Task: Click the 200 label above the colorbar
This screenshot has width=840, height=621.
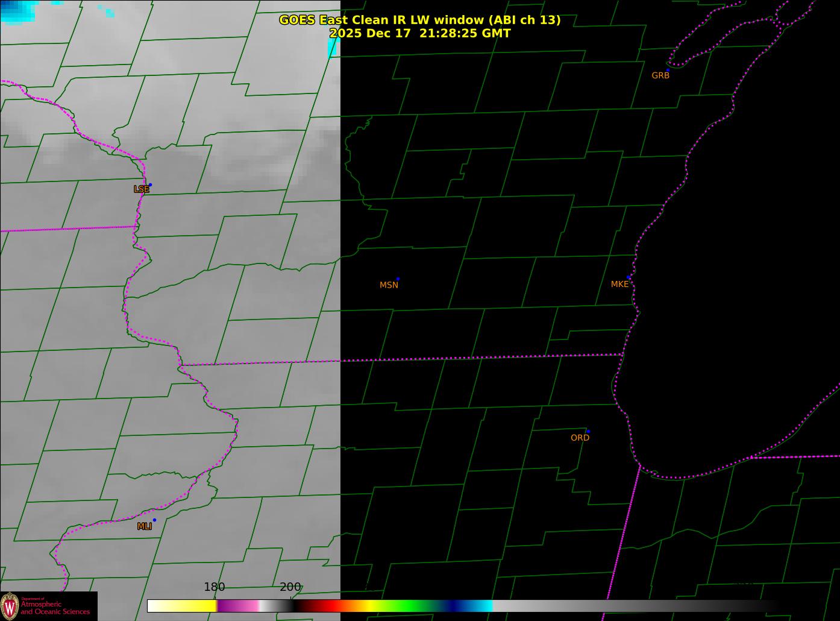Action: (x=290, y=587)
